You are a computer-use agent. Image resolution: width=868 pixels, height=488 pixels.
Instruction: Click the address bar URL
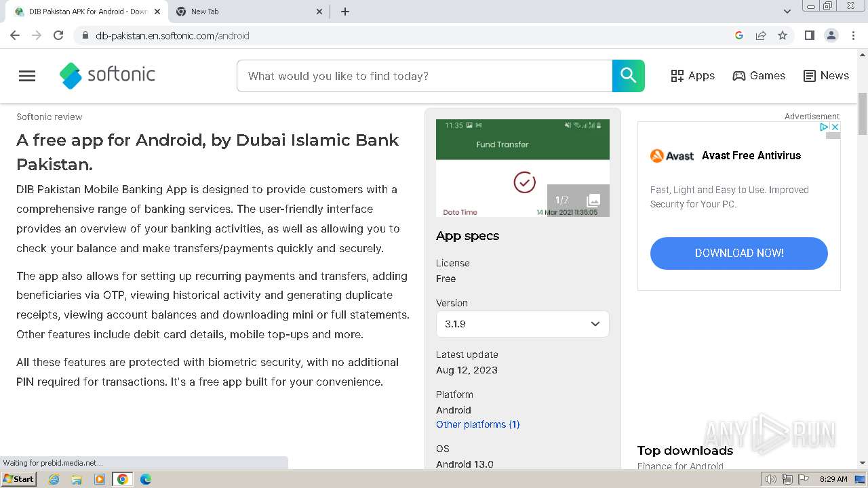coord(172,36)
